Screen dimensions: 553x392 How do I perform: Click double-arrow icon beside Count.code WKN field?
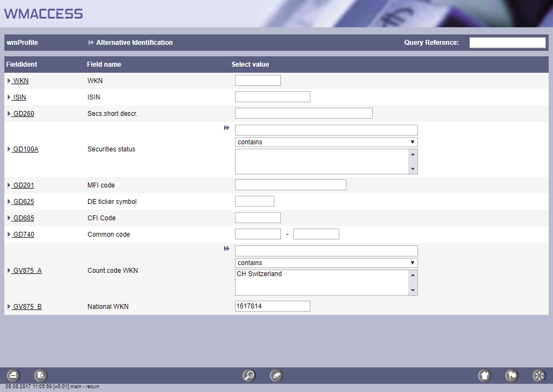pyautogui.click(x=227, y=249)
